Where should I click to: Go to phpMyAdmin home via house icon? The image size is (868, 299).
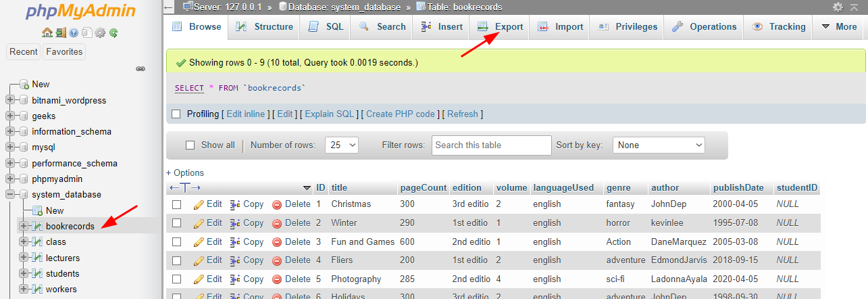[x=47, y=32]
